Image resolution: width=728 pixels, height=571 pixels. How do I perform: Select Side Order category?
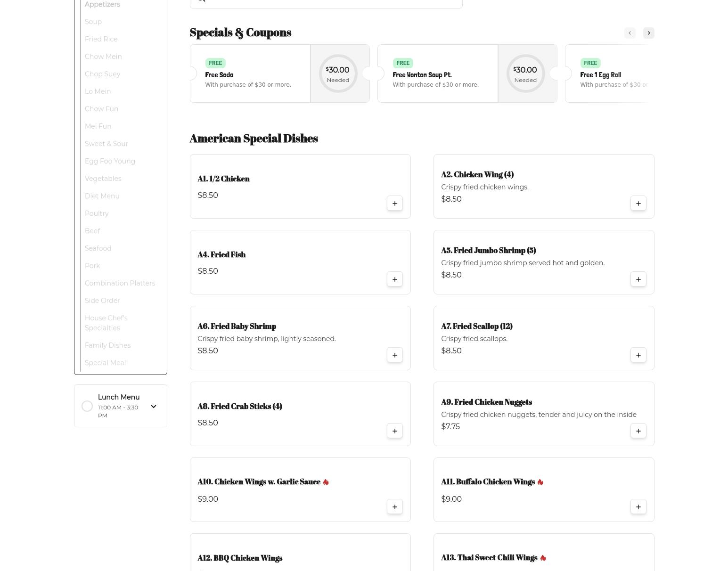tap(102, 301)
